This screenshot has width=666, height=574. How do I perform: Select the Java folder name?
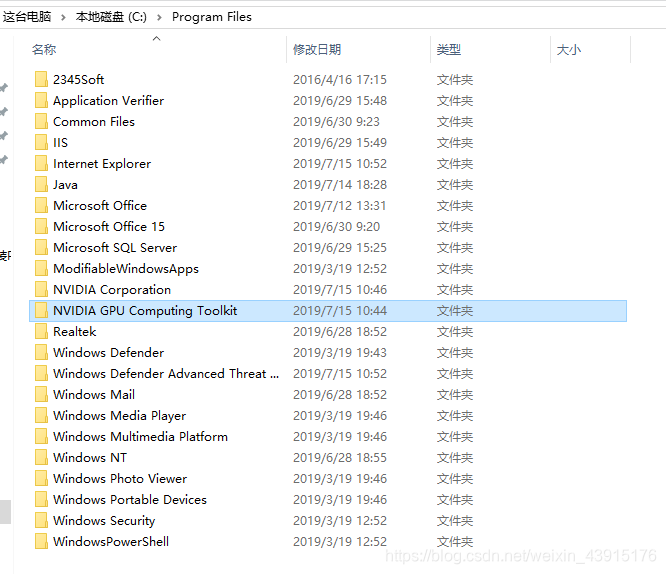point(65,184)
